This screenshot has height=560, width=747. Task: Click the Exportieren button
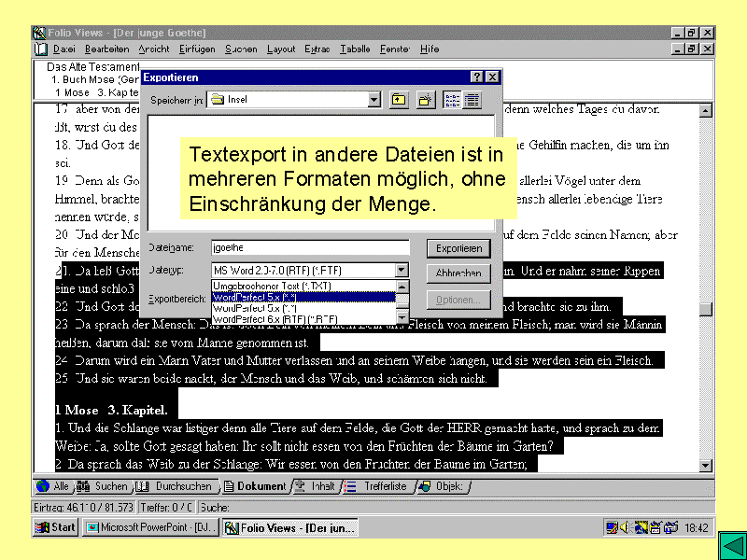[x=458, y=248]
